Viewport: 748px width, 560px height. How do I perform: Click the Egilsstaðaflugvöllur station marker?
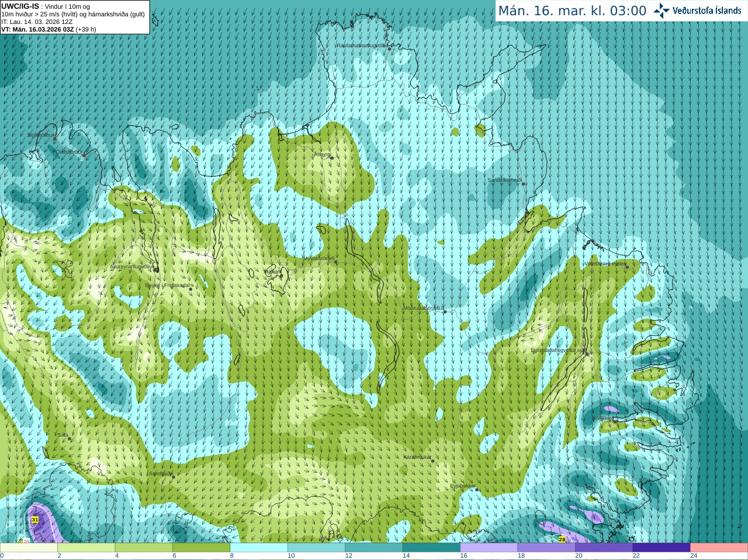tap(587, 354)
